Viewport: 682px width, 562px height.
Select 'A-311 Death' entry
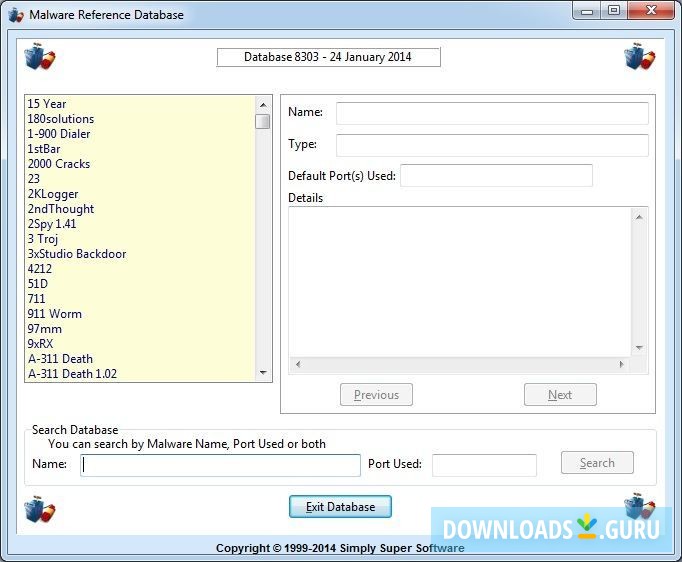140,359
